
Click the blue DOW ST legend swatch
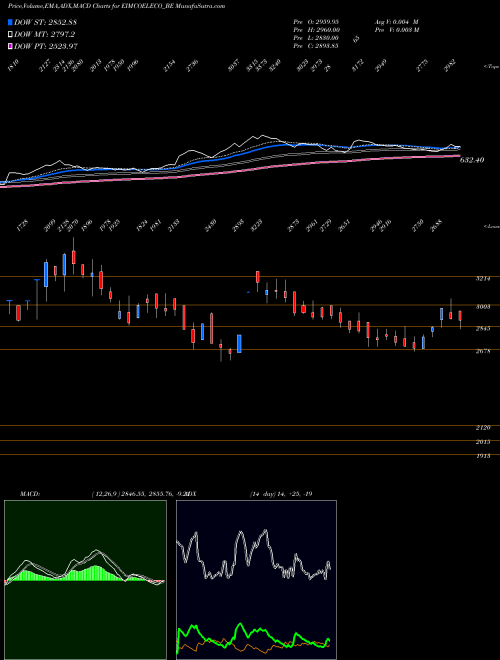[x=10, y=22]
